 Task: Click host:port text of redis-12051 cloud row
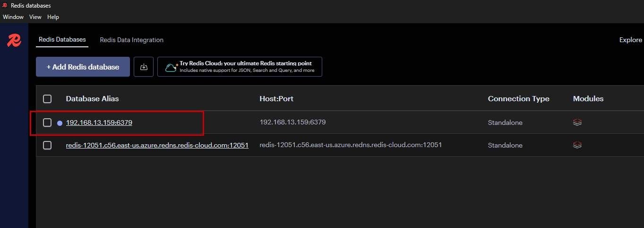click(351, 145)
